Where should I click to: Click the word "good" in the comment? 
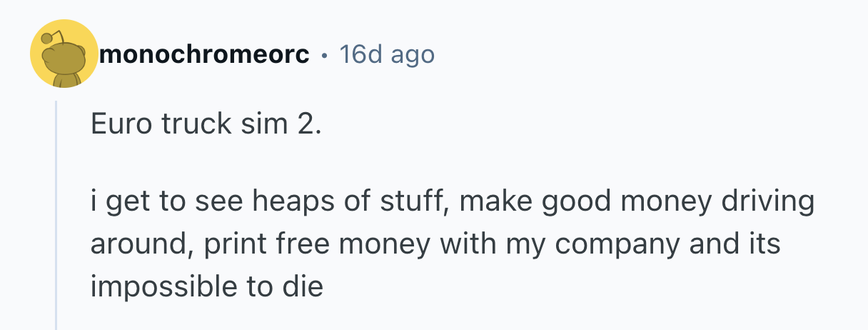pyautogui.click(x=572, y=202)
